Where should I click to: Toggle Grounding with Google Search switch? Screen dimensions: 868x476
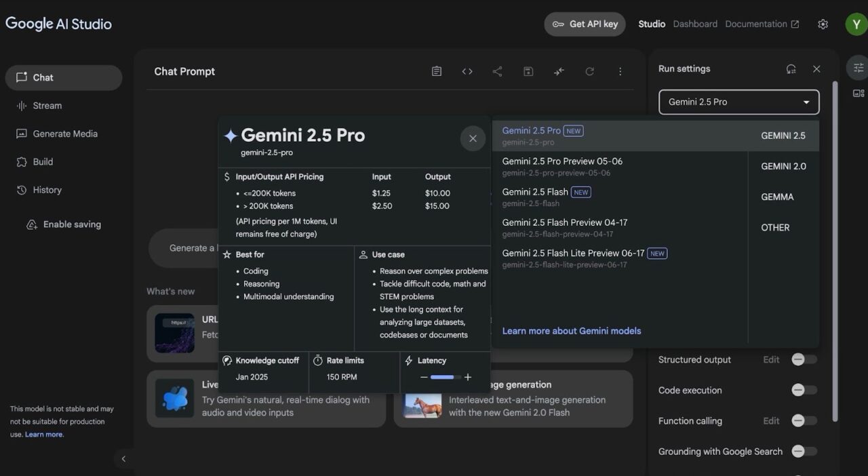(804, 452)
